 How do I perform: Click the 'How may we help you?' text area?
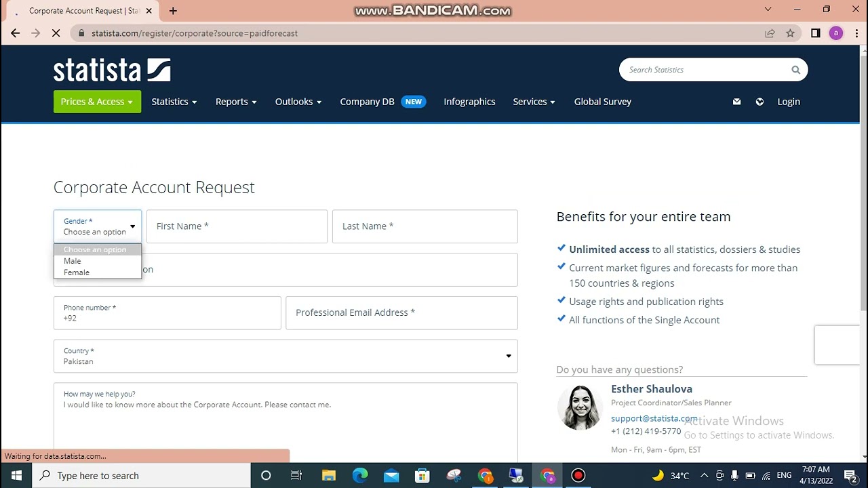coord(285,422)
